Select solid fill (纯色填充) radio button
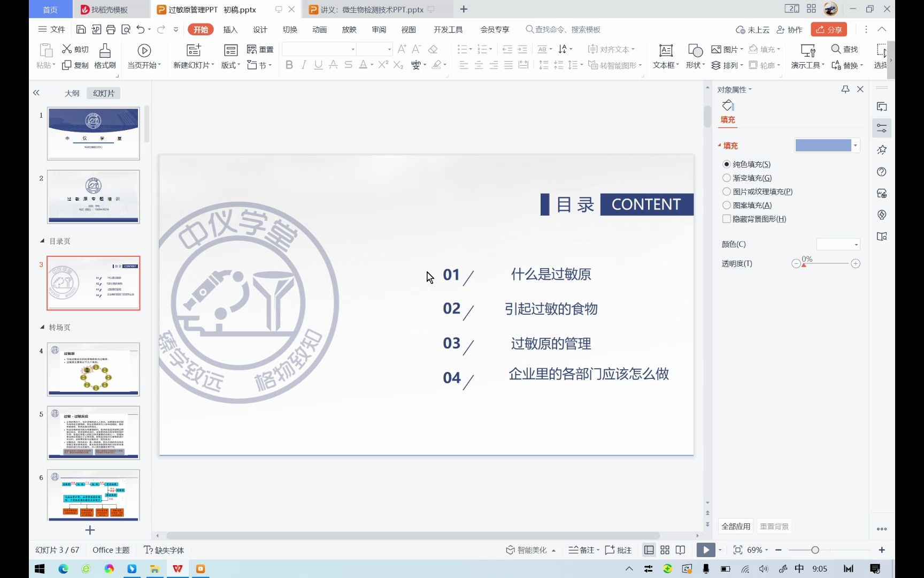The width and height of the screenshot is (924, 578). [726, 164]
